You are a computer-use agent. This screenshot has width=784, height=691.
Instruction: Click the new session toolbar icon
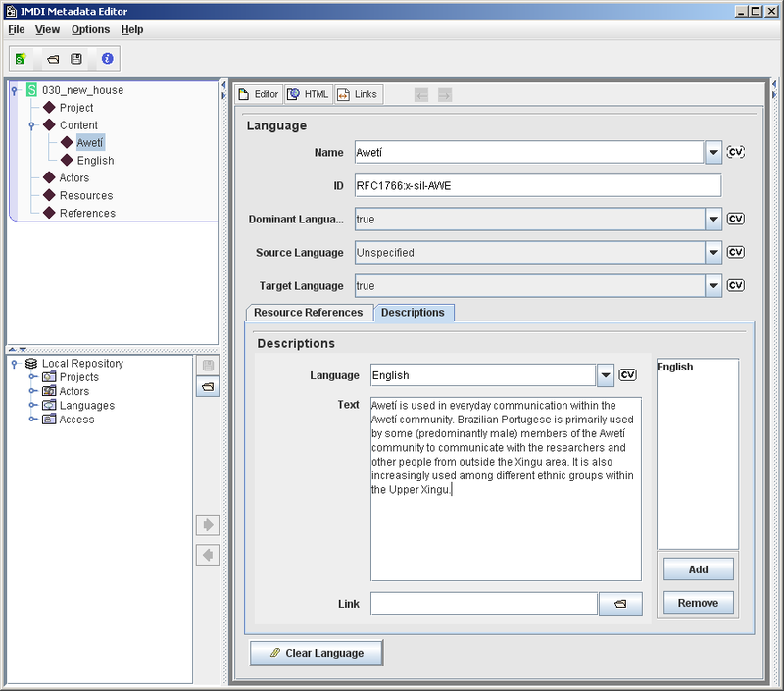tap(21, 59)
